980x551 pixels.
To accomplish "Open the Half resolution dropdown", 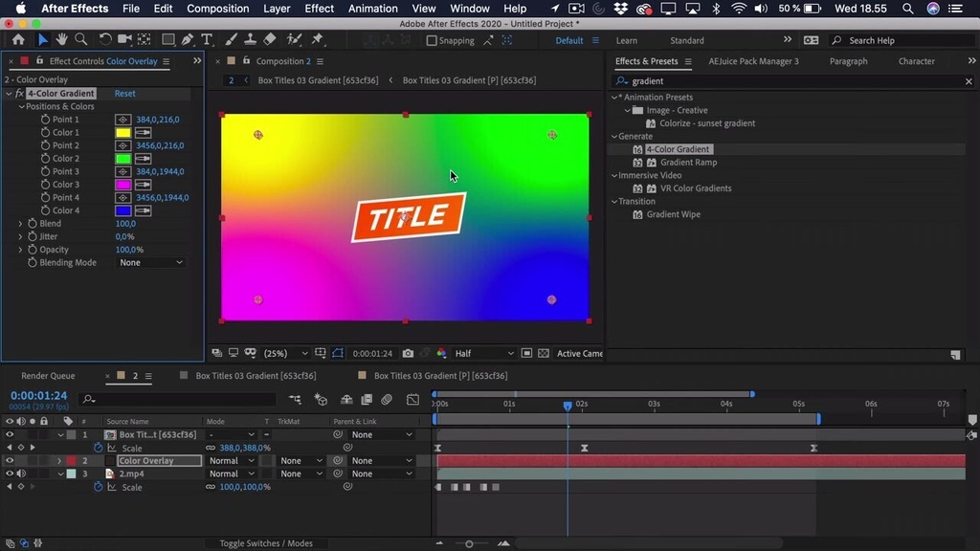I will (483, 354).
